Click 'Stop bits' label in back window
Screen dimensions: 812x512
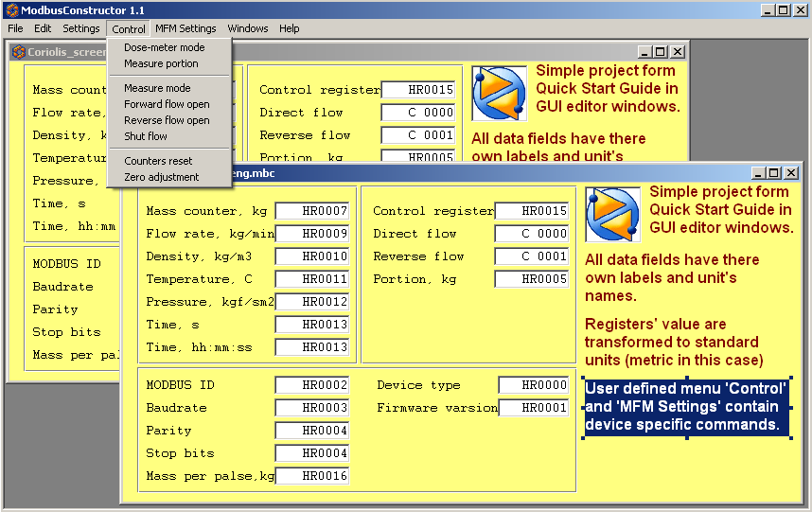66,332
